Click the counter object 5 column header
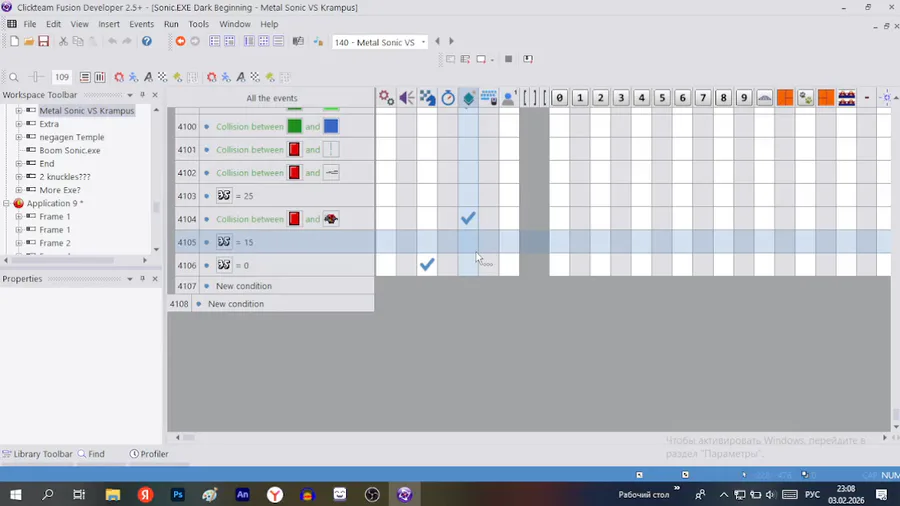900x506 pixels. click(x=662, y=98)
